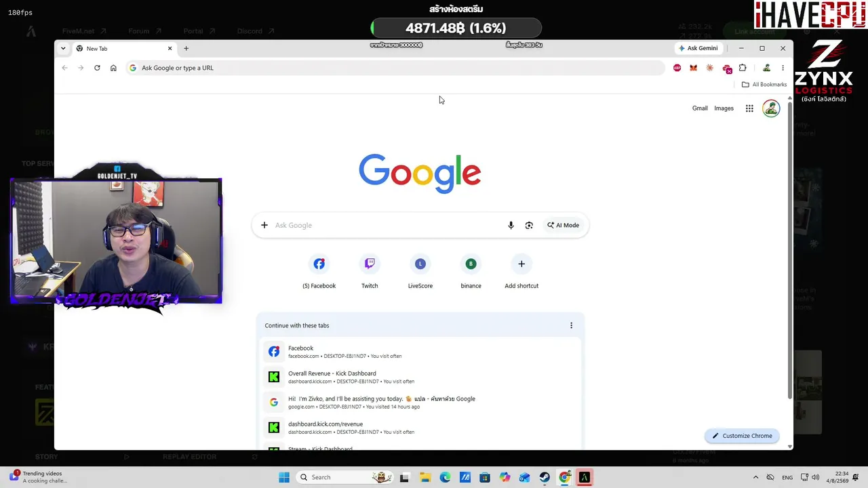Click the Windows Start button

tap(284, 477)
